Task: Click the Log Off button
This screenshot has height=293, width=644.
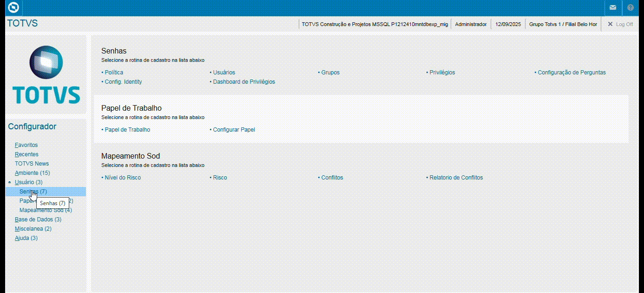Action: click(x=620, y=24)
